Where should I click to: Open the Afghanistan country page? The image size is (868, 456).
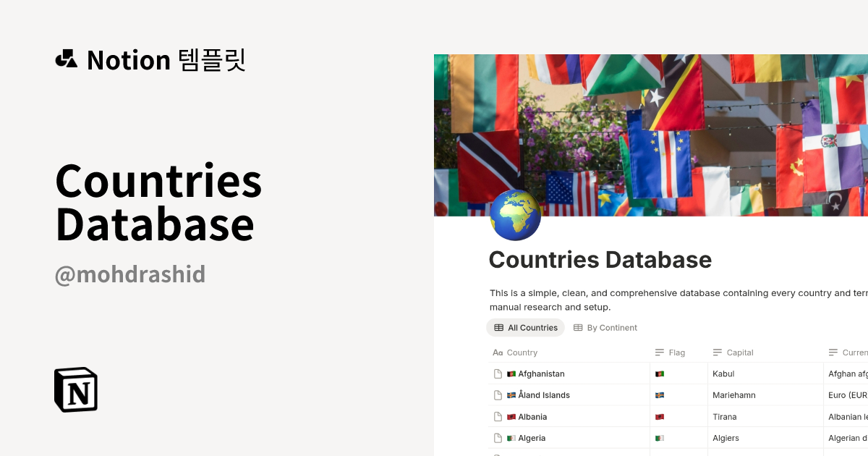pos(541,374)
